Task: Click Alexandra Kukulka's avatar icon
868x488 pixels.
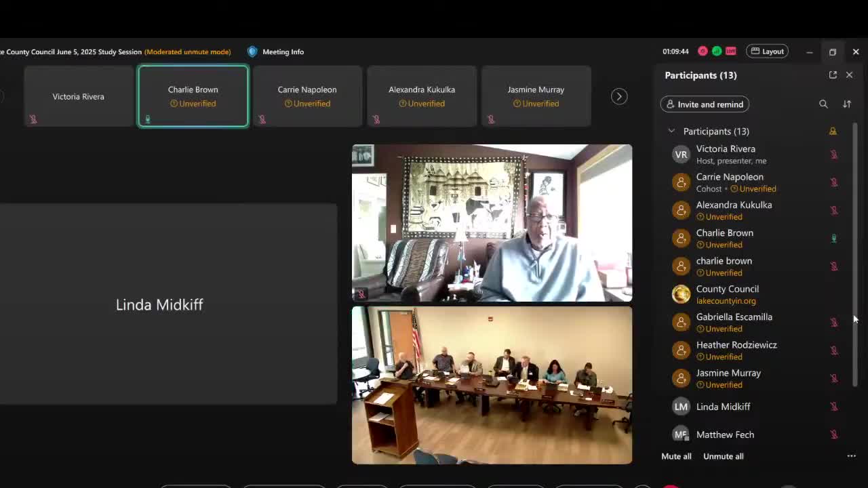Action: pos(681,210)
